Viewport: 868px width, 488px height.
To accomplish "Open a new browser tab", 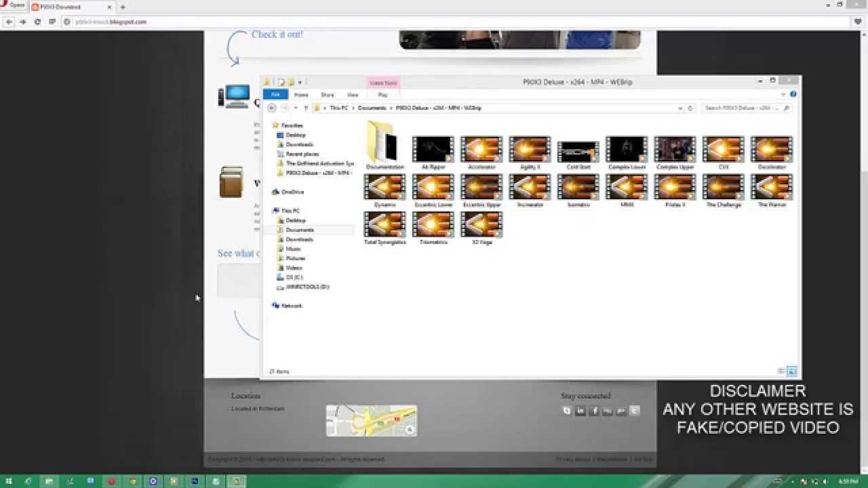I will click(123, 7).
